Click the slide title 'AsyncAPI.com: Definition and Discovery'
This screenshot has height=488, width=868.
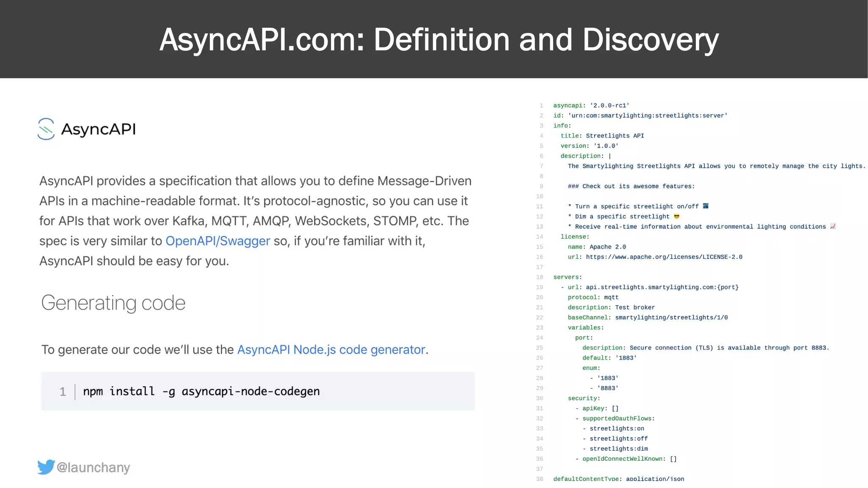(439, 40)
